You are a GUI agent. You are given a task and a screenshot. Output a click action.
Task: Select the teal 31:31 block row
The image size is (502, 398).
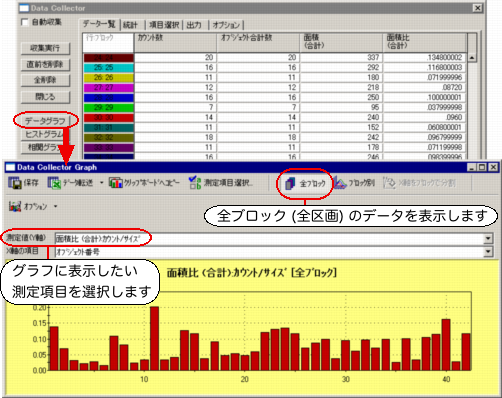(x=108, y=127)
